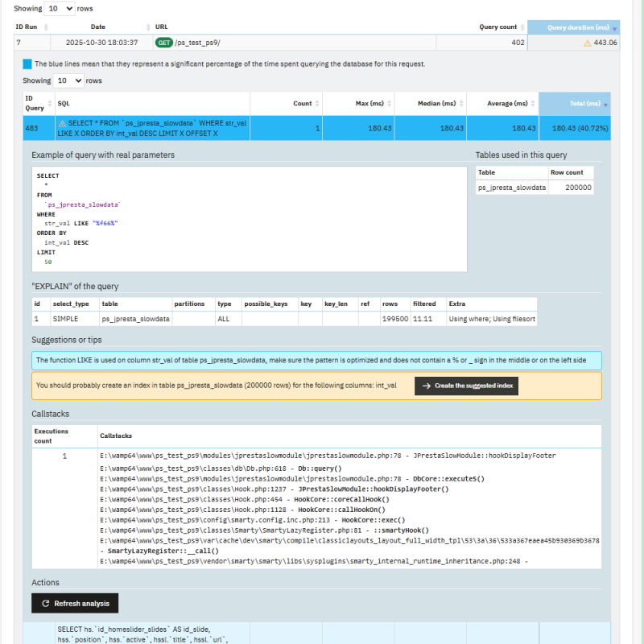Sort runs by the Date column header
The height and width of the screenshot is (644, 644).
[97, 27]
